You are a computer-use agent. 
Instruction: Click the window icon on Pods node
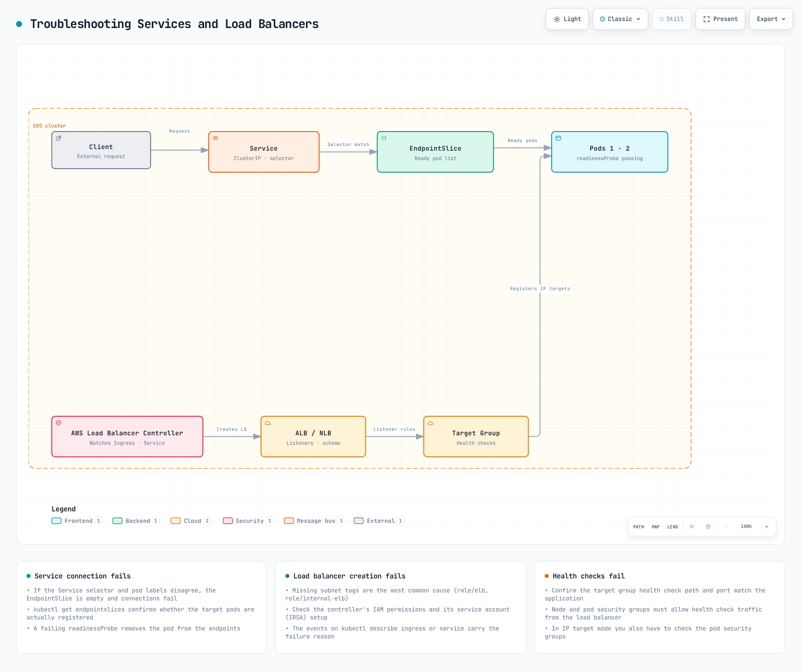558,138
